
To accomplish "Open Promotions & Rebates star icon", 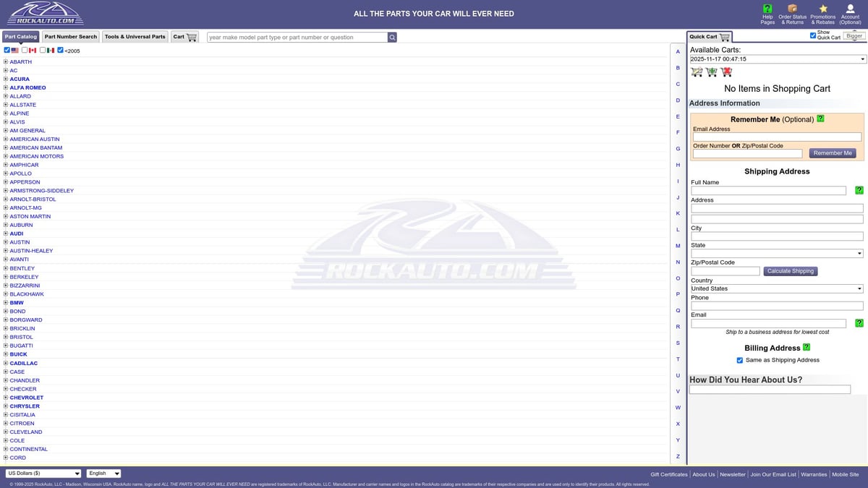I will (x=822, y=9).
